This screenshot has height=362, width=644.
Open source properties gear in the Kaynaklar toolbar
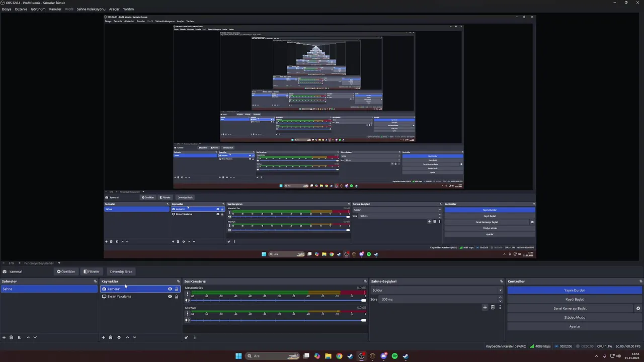click(x=119, y=337)
